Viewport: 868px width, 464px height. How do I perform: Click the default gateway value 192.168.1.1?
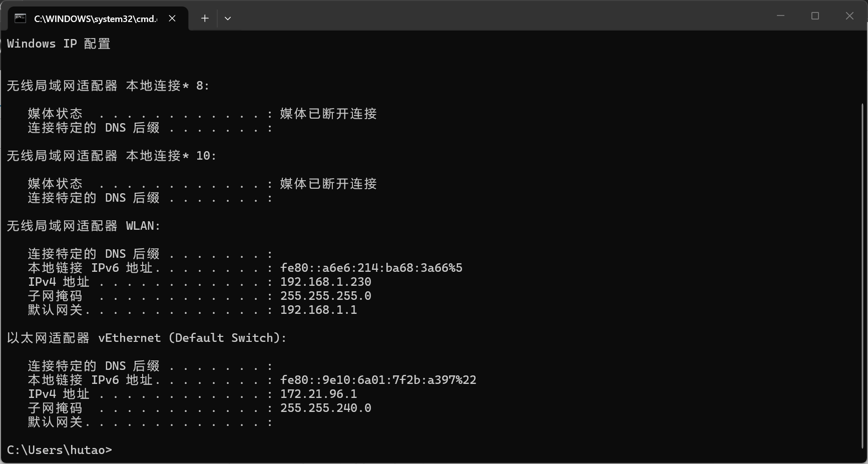point(318,310)
